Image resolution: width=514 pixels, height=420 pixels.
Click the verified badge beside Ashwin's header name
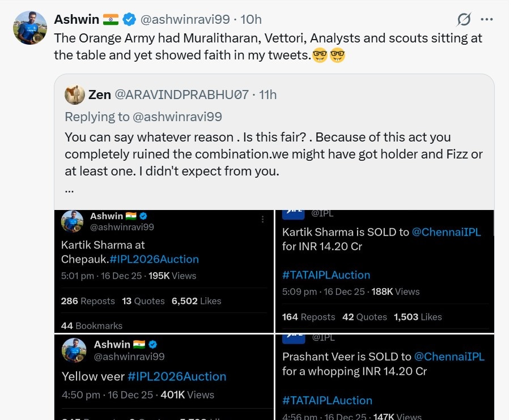(x=129, y=19)
